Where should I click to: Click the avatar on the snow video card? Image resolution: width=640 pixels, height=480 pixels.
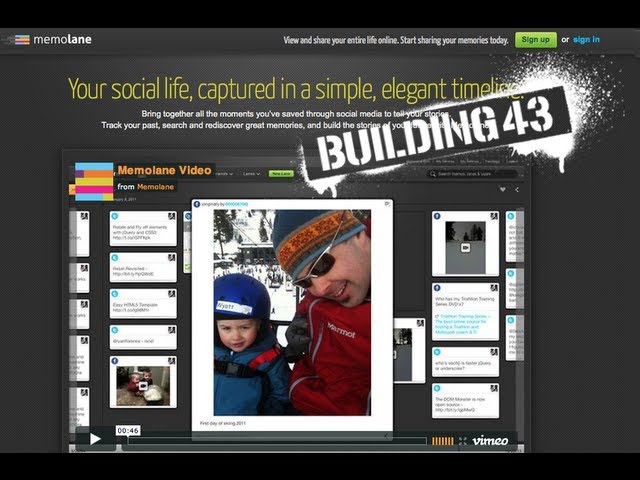point(494,216)
